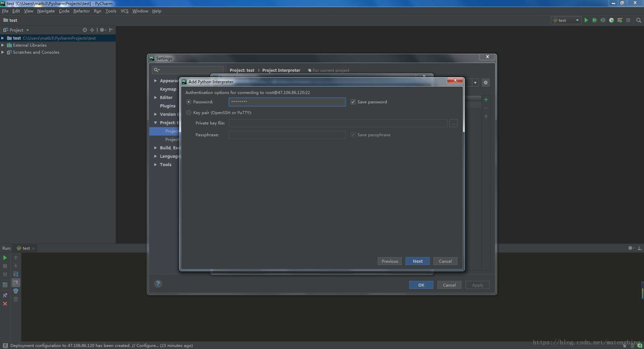Pin the Run tab
The height and width of the screenshot is (349, 644).
tap(5, 295)
